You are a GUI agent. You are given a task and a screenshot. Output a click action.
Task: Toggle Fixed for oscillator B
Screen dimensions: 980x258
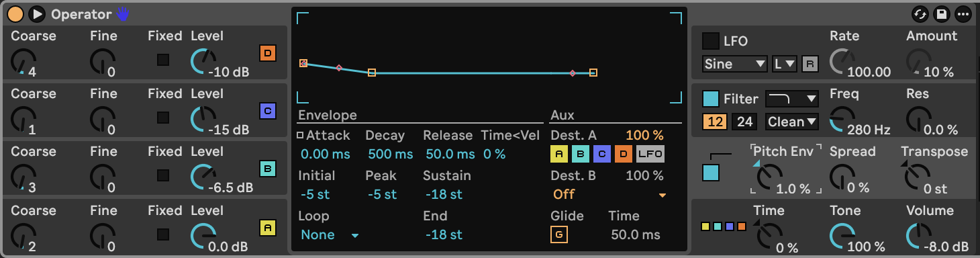[163, 175]
